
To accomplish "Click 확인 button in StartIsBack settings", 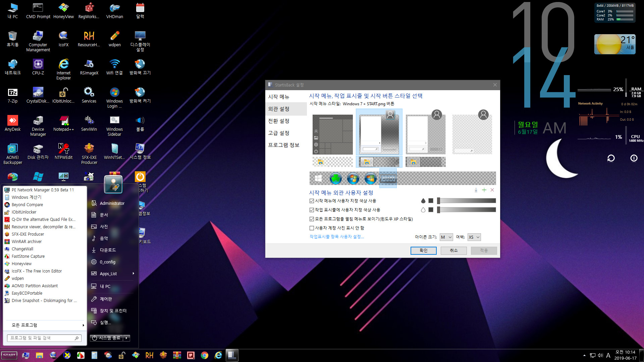I will point(423,250).
